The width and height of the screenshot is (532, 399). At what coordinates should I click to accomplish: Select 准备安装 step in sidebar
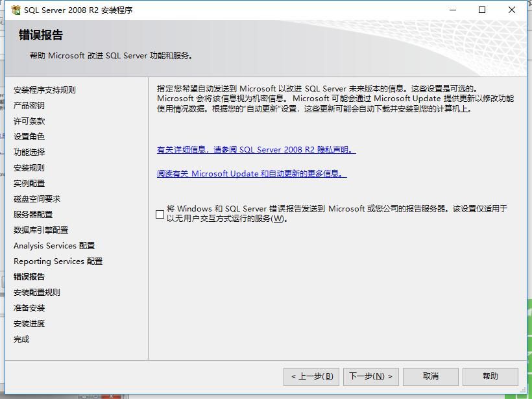[x=29, y=308]
